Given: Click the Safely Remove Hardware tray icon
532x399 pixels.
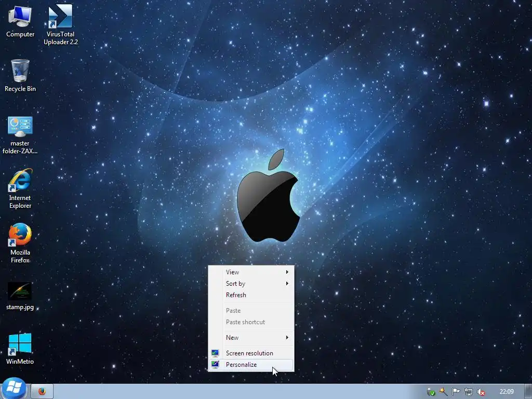Looking at the screenshot, I should pyautogui.click(x=431, y=392).
